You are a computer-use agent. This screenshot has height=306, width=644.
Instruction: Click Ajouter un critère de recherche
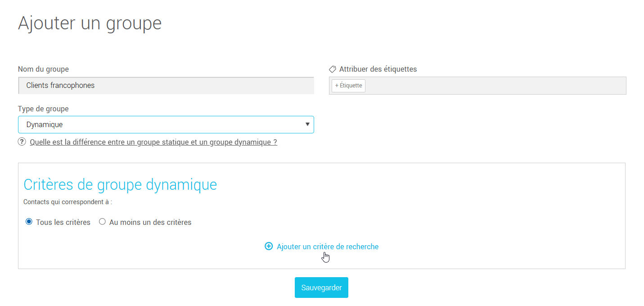327,246
